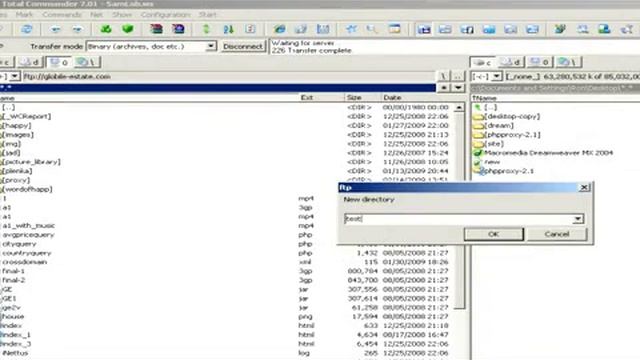The height and width of the screenshot is (360, 640).
Task: Open the Commands menu
Action: (62, 14)
